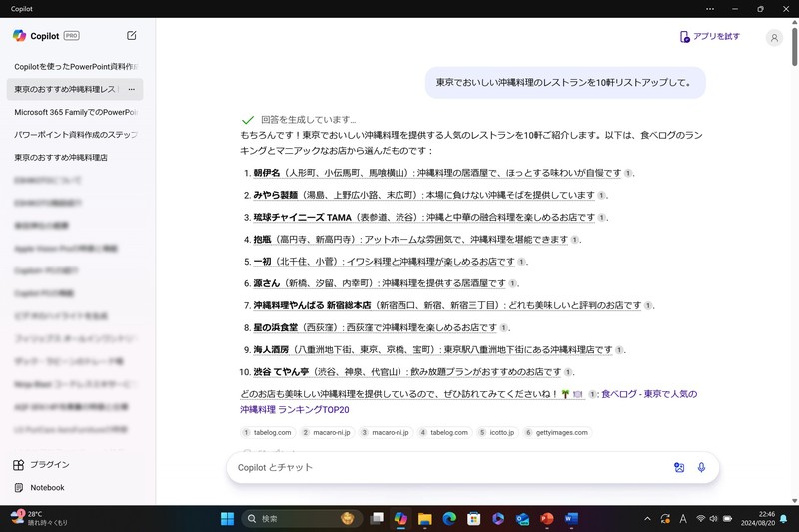Click the battery icon in system tray
The image size is (799, 532).
pyautogui.click(x=728, y=519)
